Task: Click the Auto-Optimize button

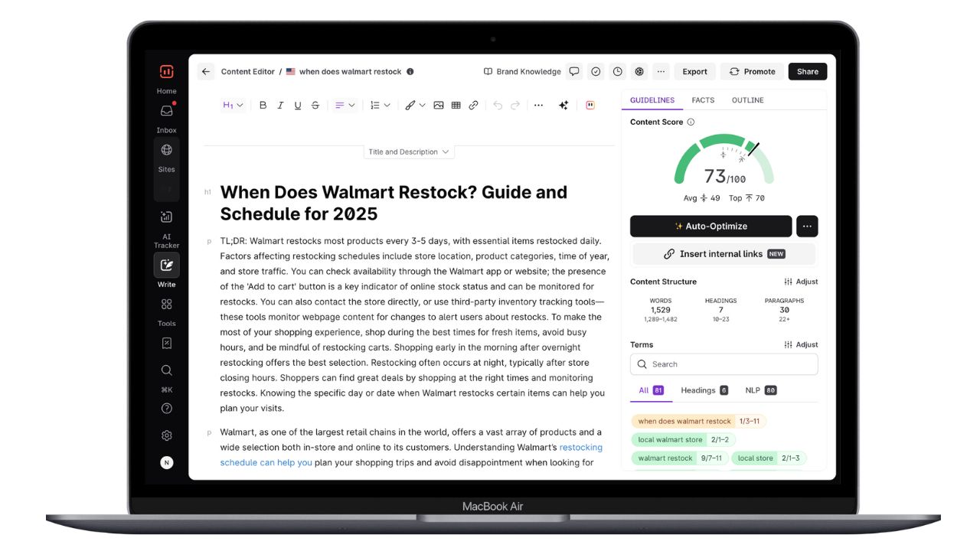Action: 710,227
